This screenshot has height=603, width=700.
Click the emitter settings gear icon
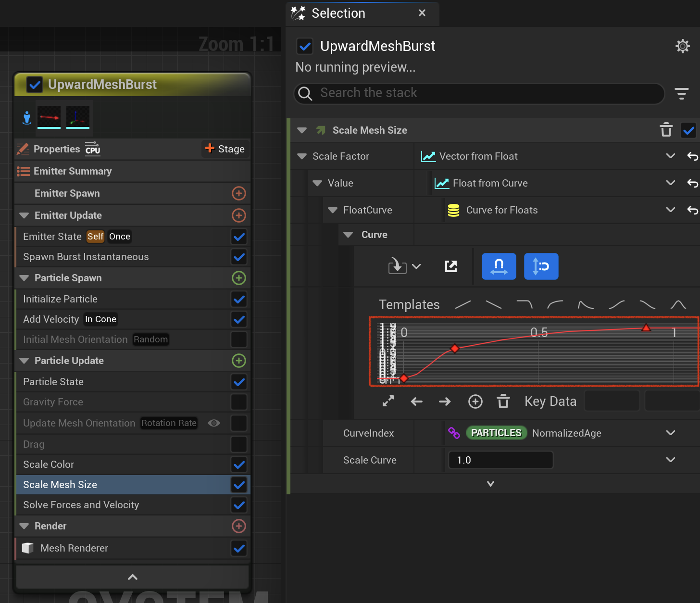coord(682,46)
